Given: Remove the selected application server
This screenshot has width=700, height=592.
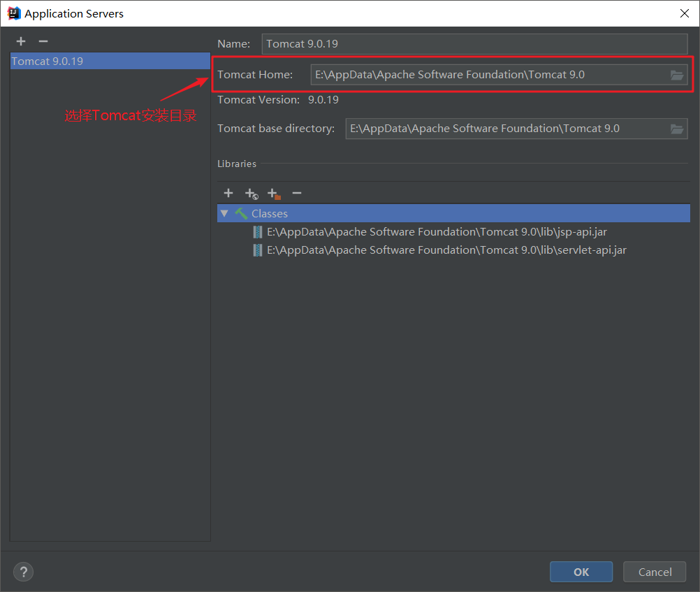Looking at the screenshot, I should click(43, 41).
